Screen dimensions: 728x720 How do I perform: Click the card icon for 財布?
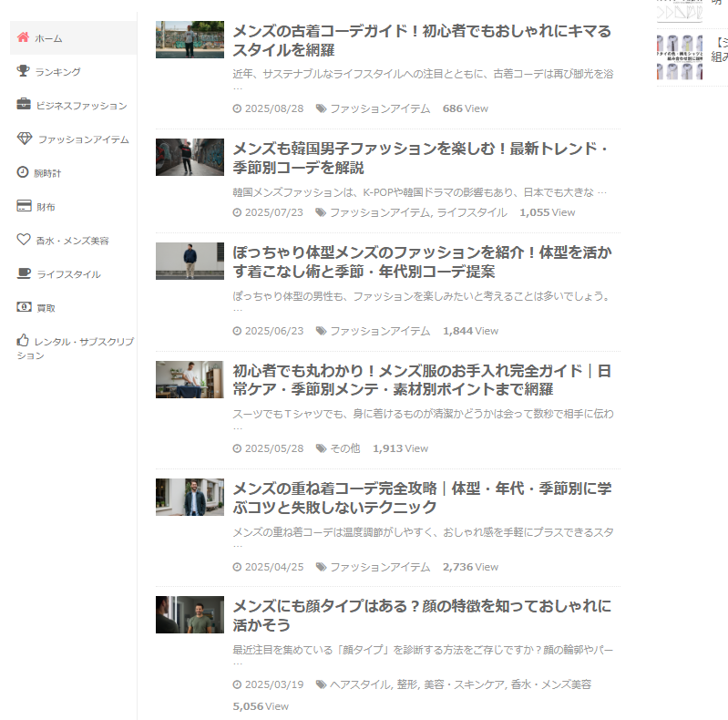pyautogui.click(x=24, y=207)
